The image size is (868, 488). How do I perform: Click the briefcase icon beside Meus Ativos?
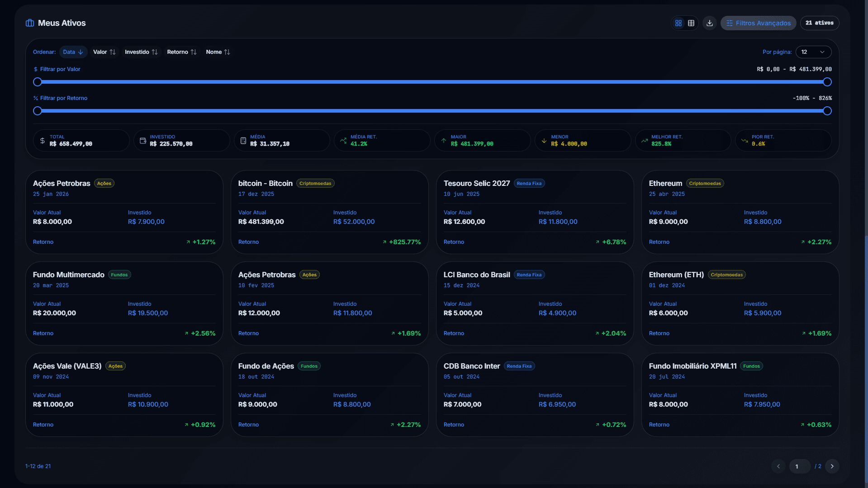(x=30, y=23)
